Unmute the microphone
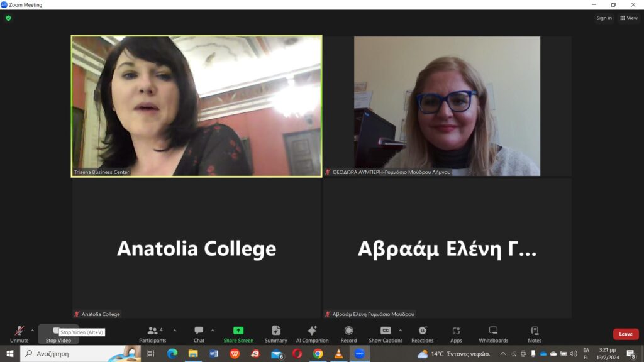644x362 pixels. point(19,334)
